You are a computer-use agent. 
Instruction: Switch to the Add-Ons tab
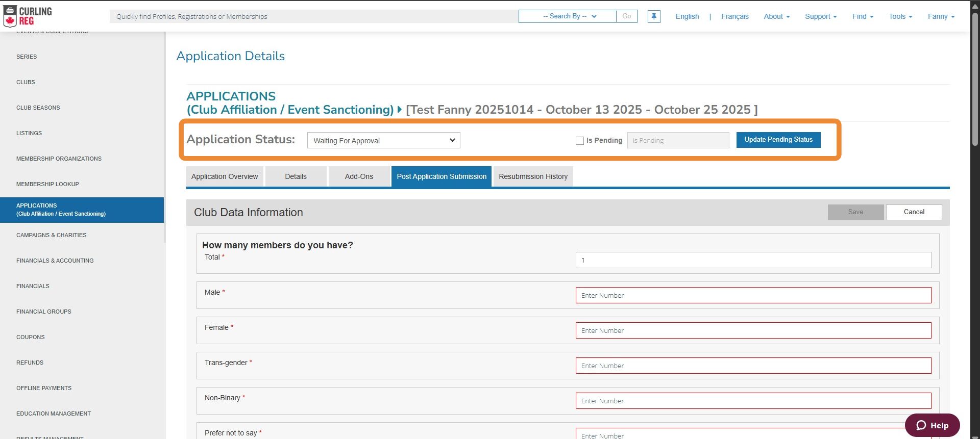tap(359, 176)
